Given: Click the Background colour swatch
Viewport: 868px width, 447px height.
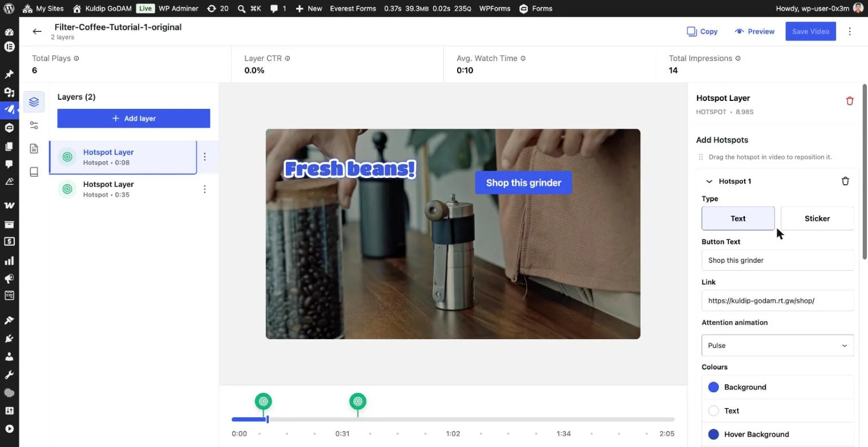Looking at the screenshot, I should pyautogui.click(x=713, y=387).
